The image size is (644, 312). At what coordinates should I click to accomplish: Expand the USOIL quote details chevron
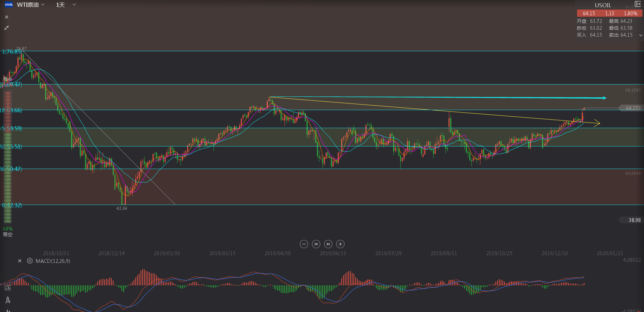(641, 35)
